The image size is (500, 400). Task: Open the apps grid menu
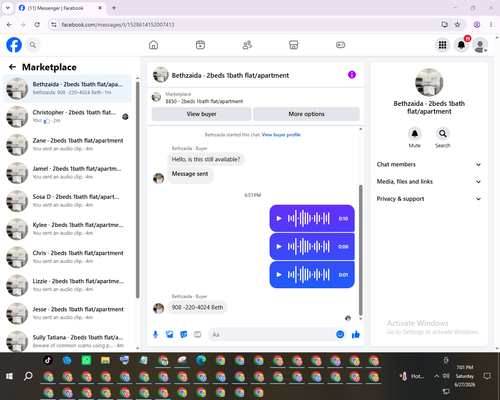442,45
